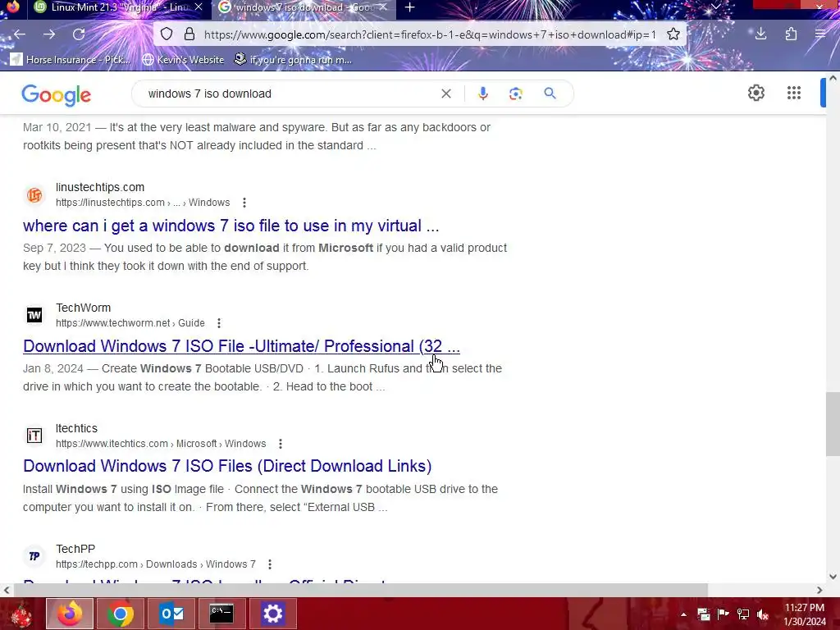Click the Start button ornament

[x=21, y=614]
